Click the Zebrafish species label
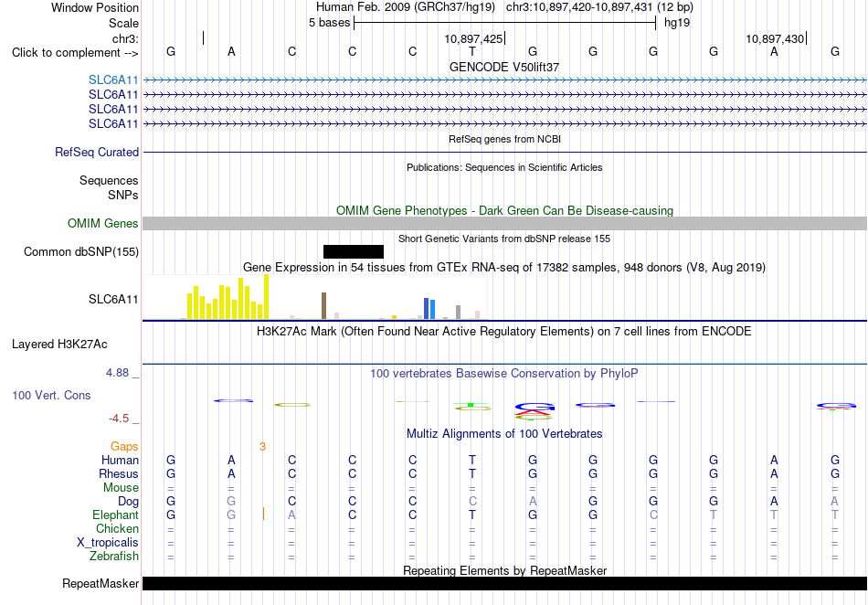The height and width of the screenshot is (605, 868). 114,557
